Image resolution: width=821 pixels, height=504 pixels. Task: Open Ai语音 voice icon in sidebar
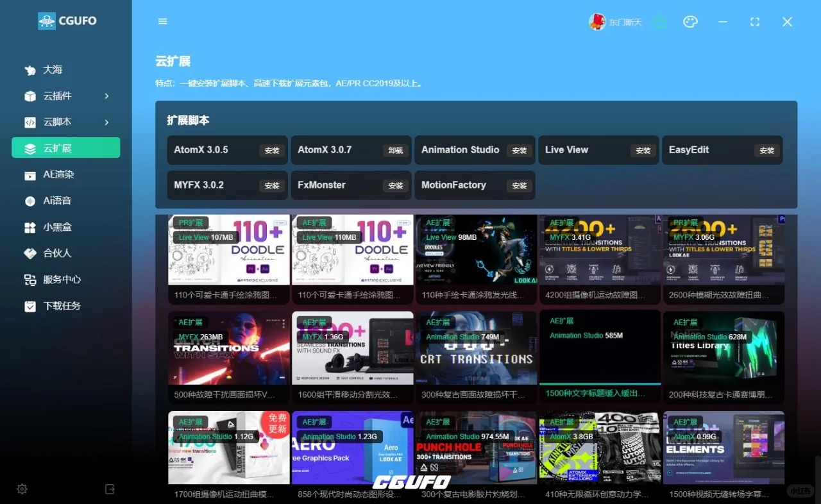31,200
